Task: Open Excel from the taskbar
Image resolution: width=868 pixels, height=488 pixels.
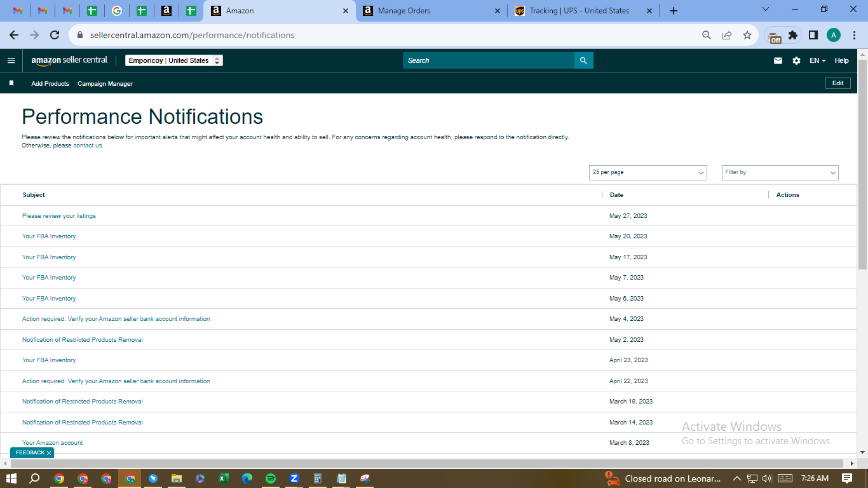Action: [224, 478]
